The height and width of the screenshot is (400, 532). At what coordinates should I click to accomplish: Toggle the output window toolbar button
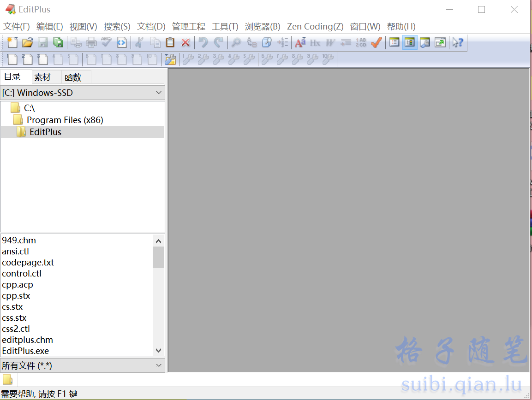point(425,43)
